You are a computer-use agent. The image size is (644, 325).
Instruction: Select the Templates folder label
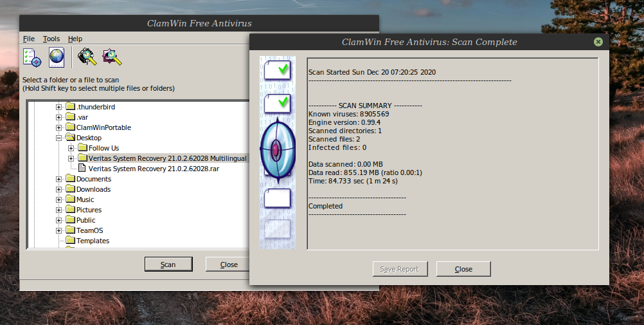pos(93,240)
